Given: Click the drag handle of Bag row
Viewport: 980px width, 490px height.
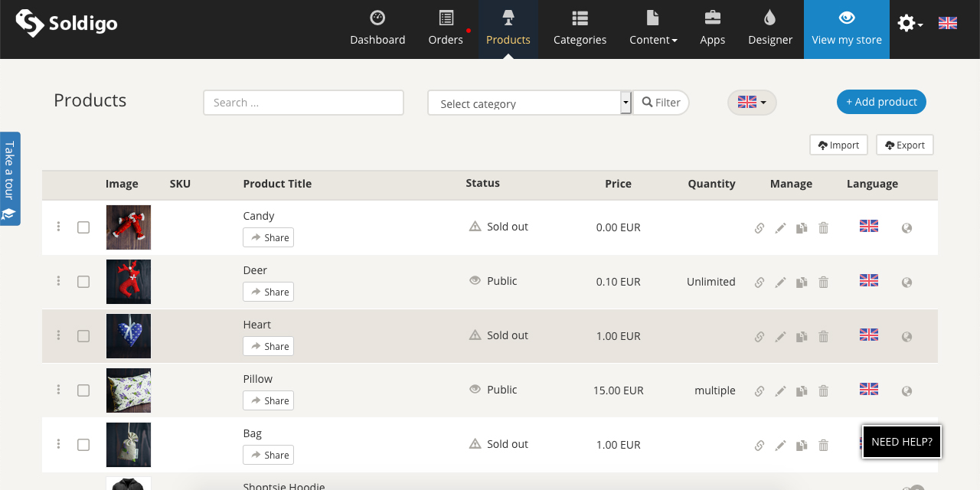Looking at the screenshot, I should pos(58,444).
